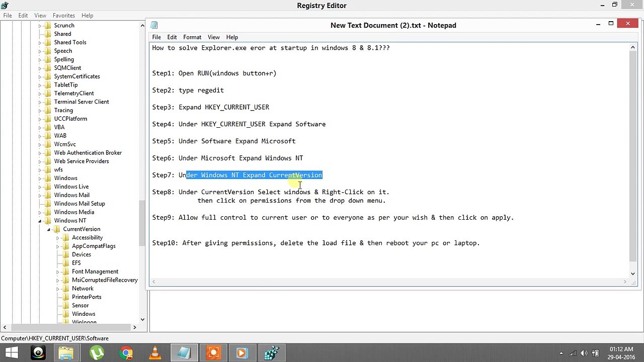Open Registry Editor File menu
Viewport: 644px width, 362px height.
(8, 16)
